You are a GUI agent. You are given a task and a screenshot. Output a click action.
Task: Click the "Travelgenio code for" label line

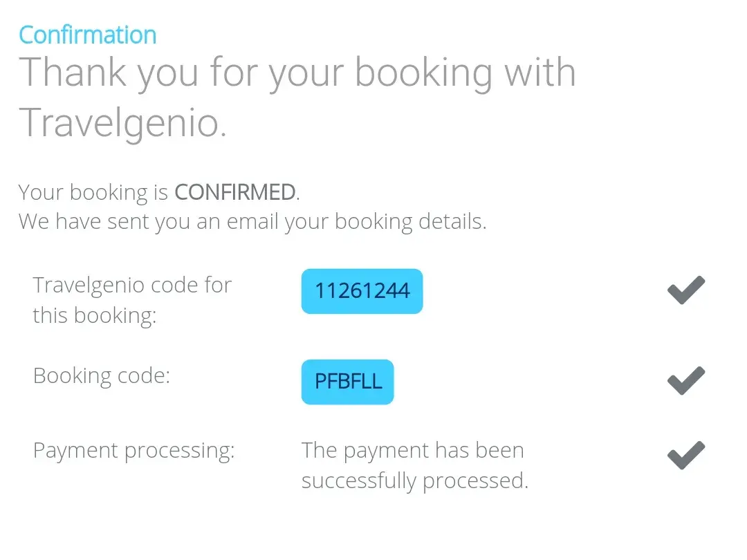132,285
